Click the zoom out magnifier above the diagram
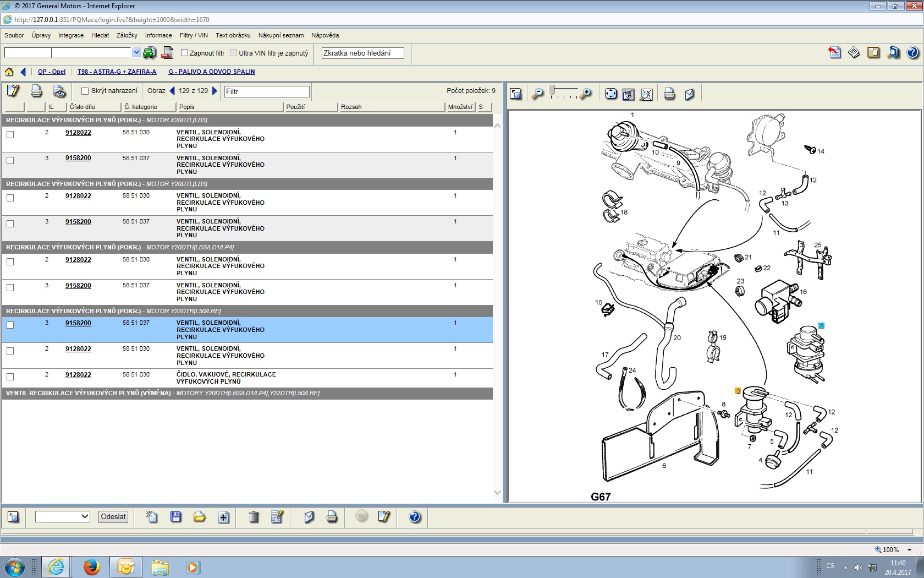Image resolution: width=924 pixels, height=578 pixels. tap(537, 94)
